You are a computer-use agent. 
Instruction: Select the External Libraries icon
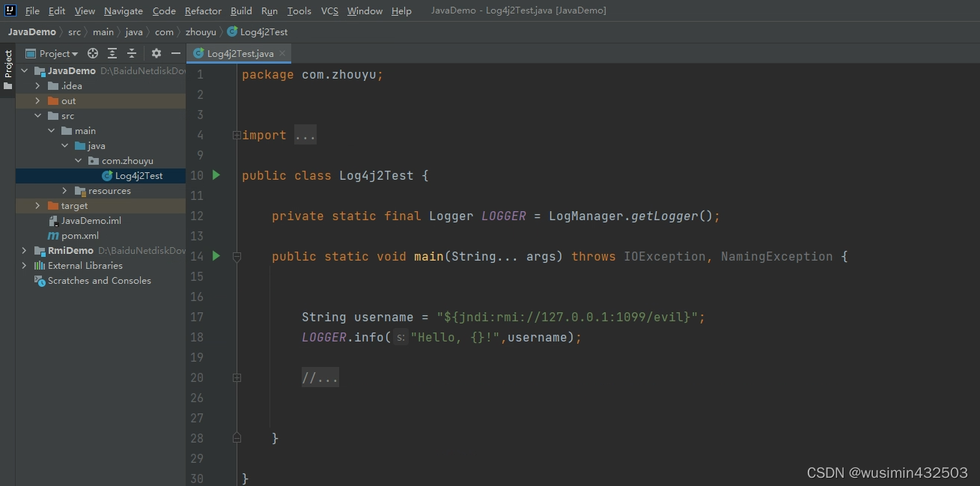(x=40, y=266)
